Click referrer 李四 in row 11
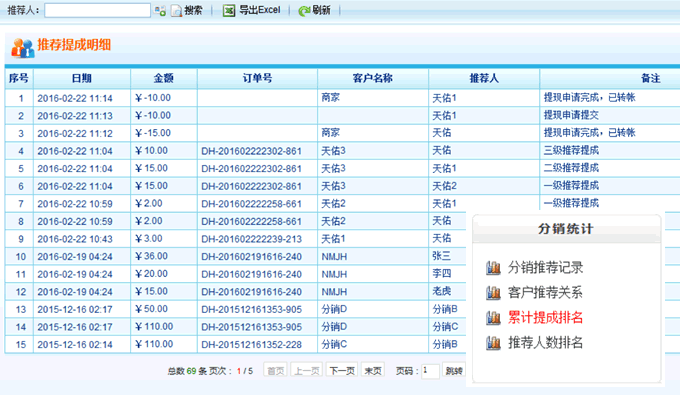 [x=441, y=274]
